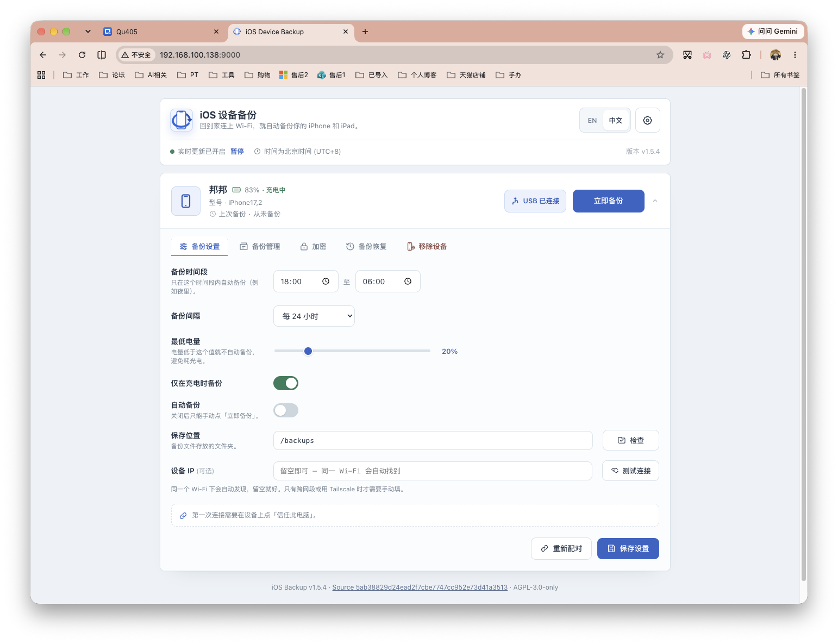838x644 pixels.
Task: Click the 设备 IP input field
Action: (433, 471)
